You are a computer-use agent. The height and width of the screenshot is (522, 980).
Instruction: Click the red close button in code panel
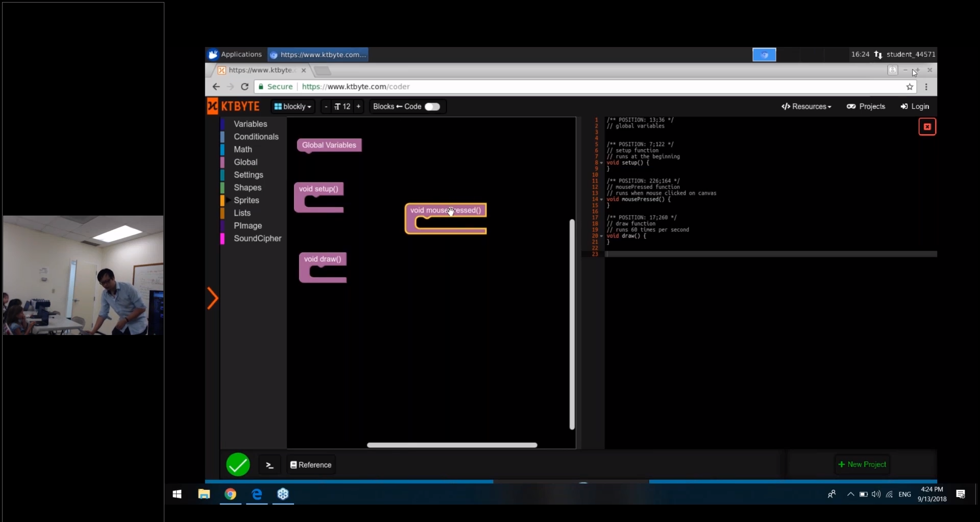pyautogui.click(x=927, y=127)
